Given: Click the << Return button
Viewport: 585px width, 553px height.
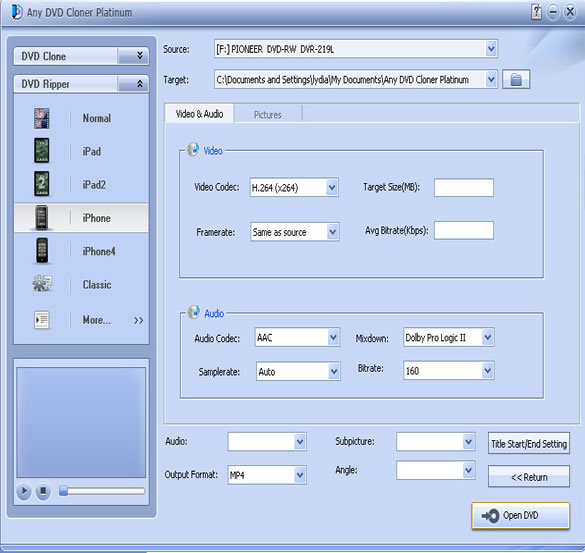Looking at the screenshot, I should click(529, 477).
